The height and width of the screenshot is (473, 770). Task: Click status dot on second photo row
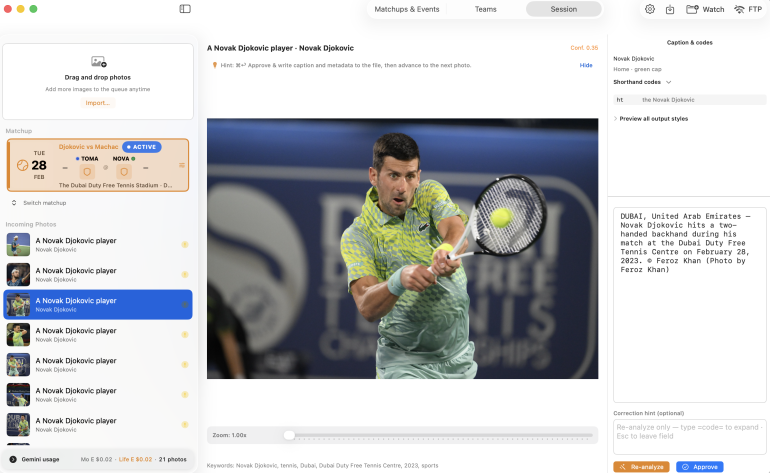pos(185,274)
